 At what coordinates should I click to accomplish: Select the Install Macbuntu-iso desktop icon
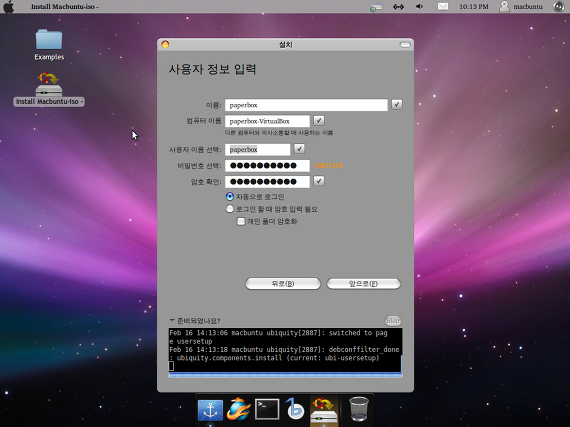[x=49, y=89]
